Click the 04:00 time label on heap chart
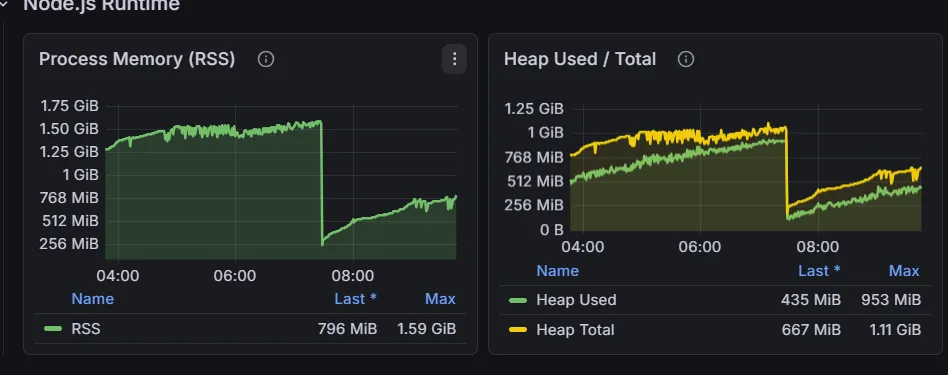Viewport: 948px width, 375px height. pos(583,247)
